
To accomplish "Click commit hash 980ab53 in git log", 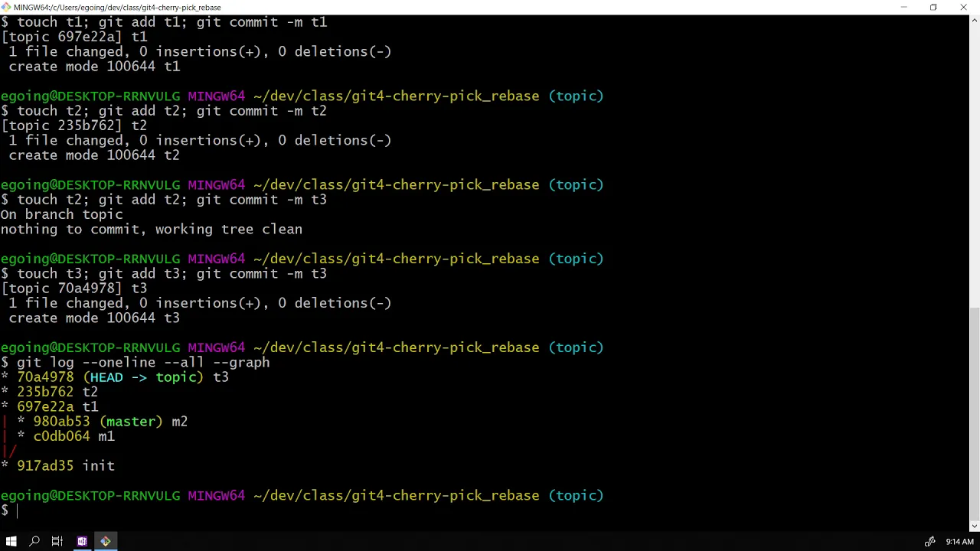I will coord(61,422).
